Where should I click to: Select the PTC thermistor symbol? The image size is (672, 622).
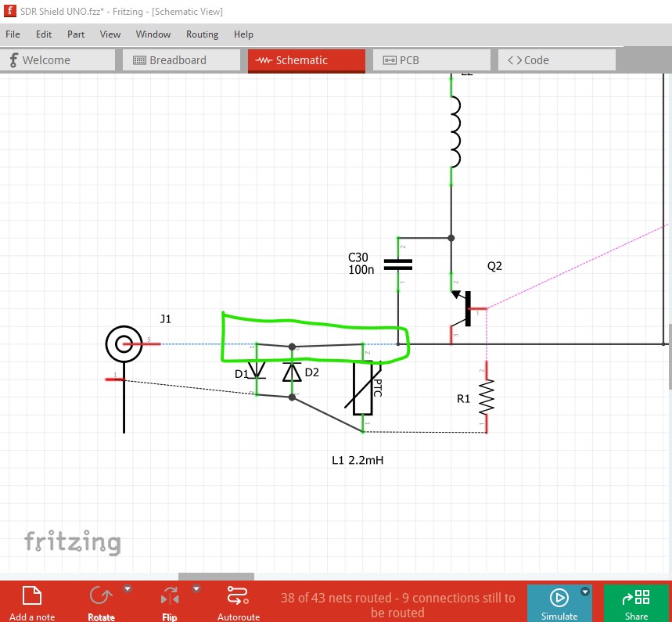(x=363, y=388)
